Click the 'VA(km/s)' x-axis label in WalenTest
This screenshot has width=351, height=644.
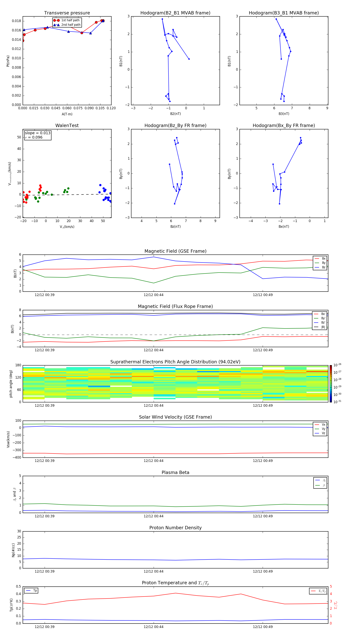(67, 227)
